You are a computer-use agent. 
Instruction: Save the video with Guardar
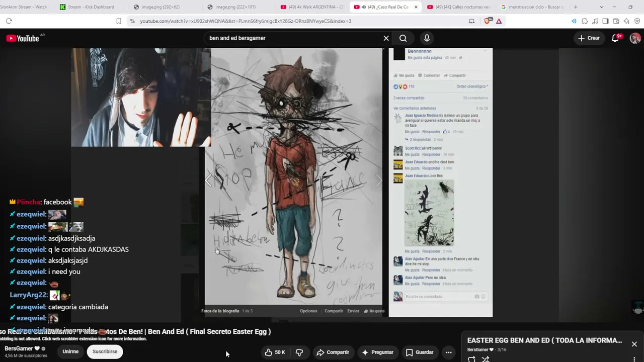point(420,352)
